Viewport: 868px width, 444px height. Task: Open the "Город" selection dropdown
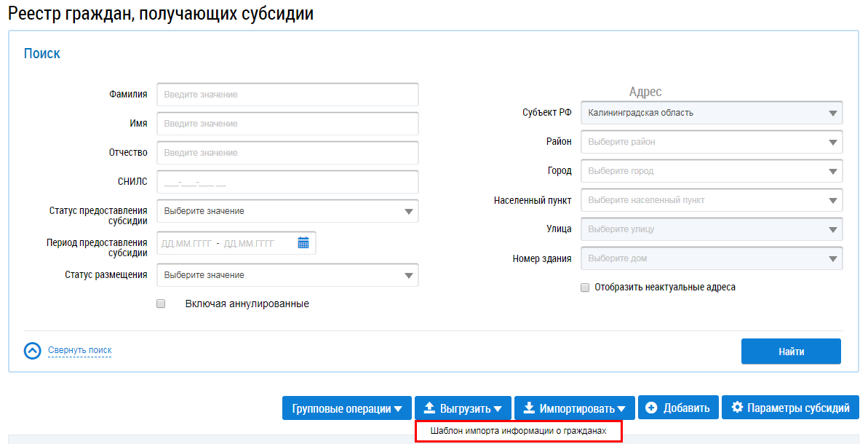click(x=712, y=171)
